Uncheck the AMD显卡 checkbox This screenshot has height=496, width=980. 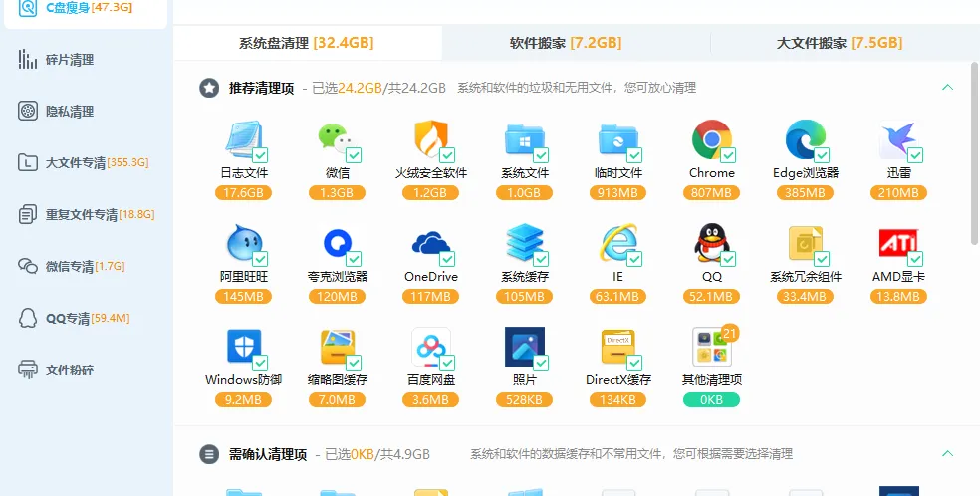coord(916,259)
